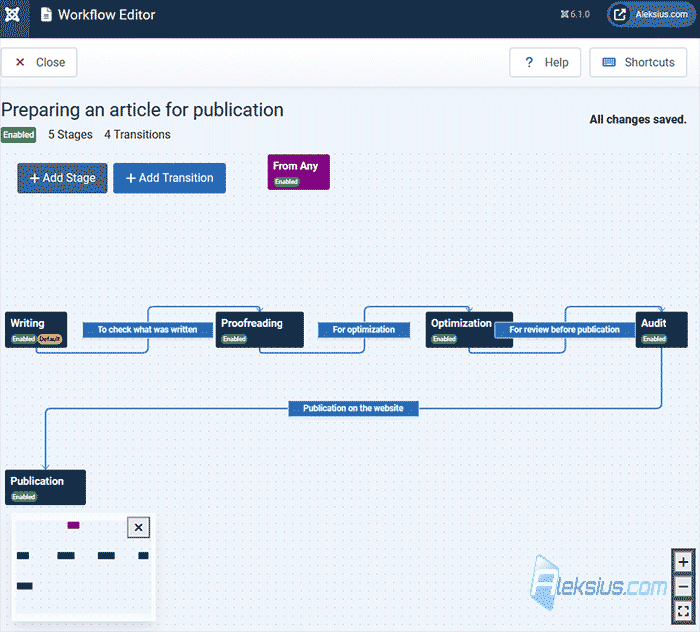This screenshot has width=700, height=632.
Task: Click the Joomla logo icon
Action: coord(12,15)
